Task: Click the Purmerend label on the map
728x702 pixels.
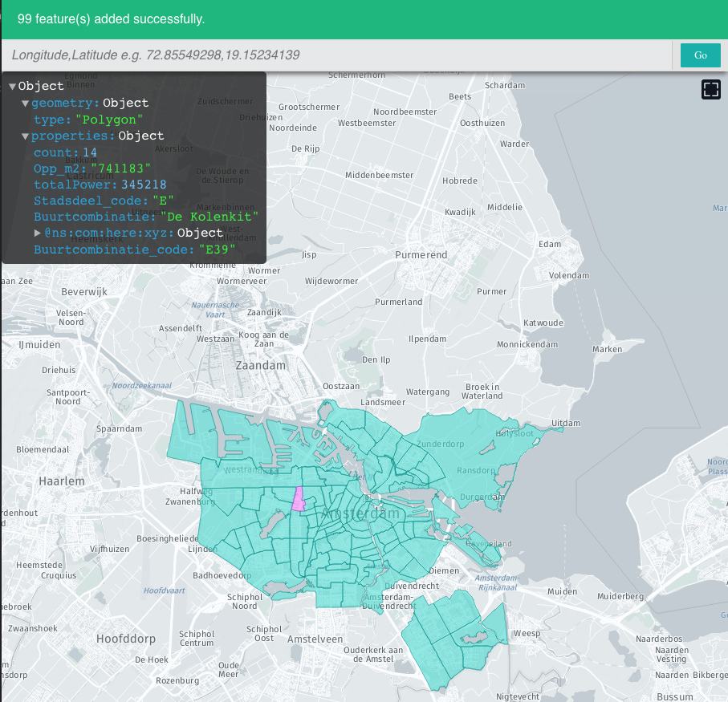Action: pyautogui.click(x=420, y=254)
